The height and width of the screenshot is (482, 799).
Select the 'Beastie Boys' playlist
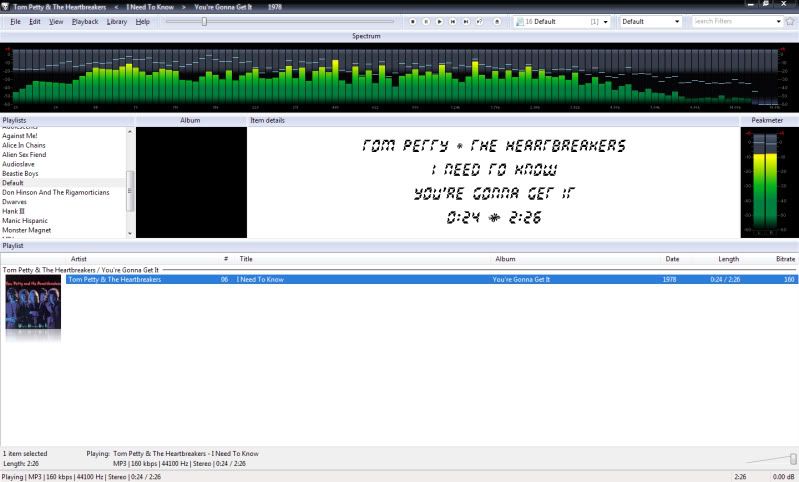[20, 173]
